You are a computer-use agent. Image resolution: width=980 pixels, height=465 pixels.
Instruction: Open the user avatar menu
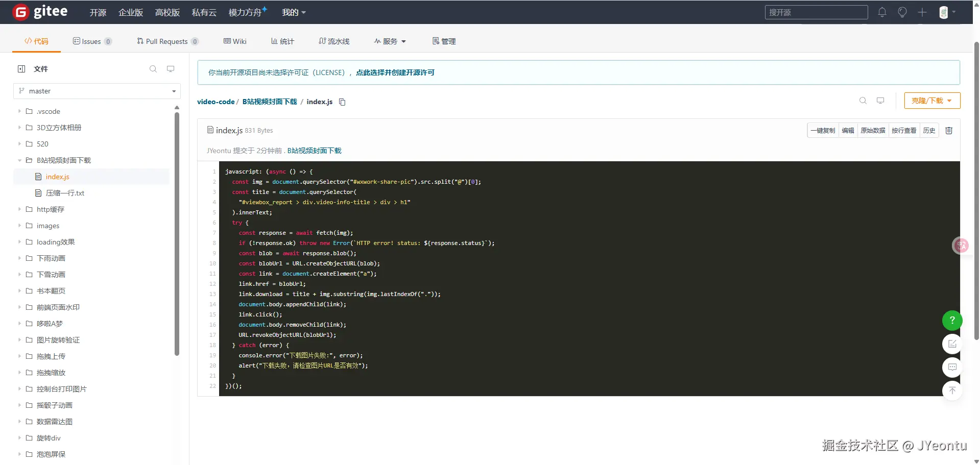tap(947, 12)
